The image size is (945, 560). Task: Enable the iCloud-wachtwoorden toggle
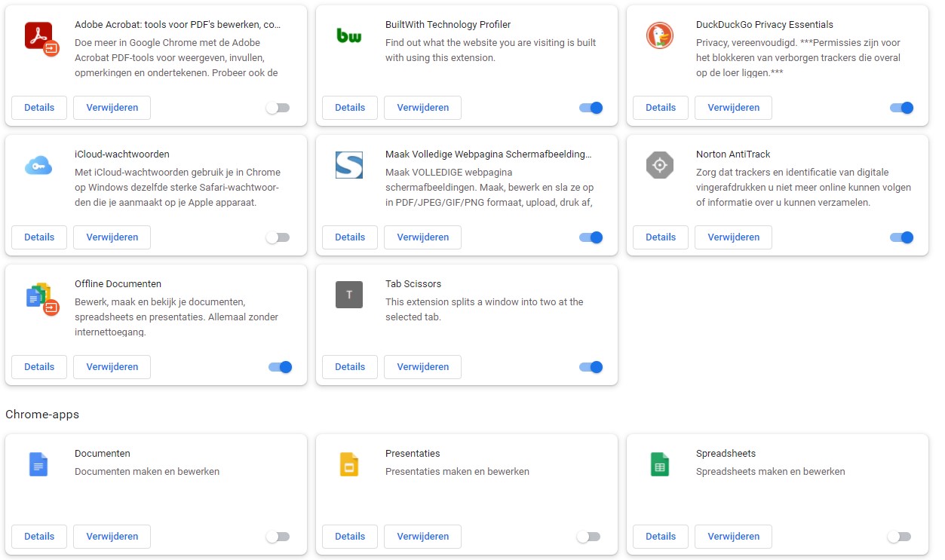278,237
